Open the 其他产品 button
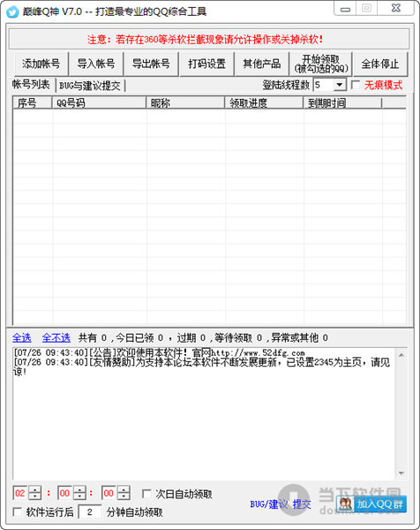The width and height of the screenshot is (420, 530). click(262, 64)
